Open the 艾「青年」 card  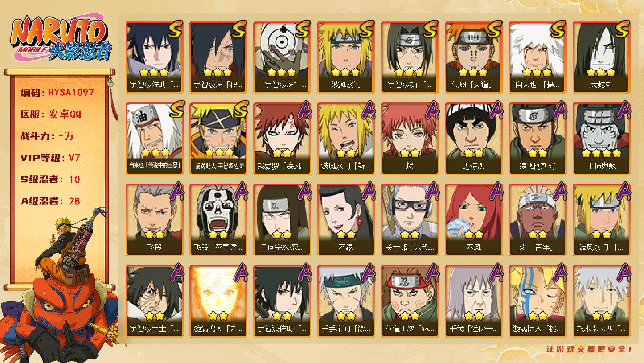(537, 220)
